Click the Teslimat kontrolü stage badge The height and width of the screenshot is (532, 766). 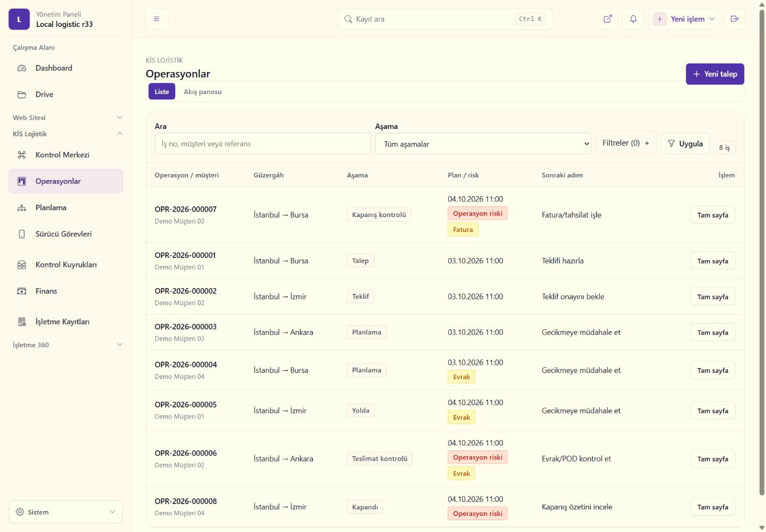tap(380, 458)
